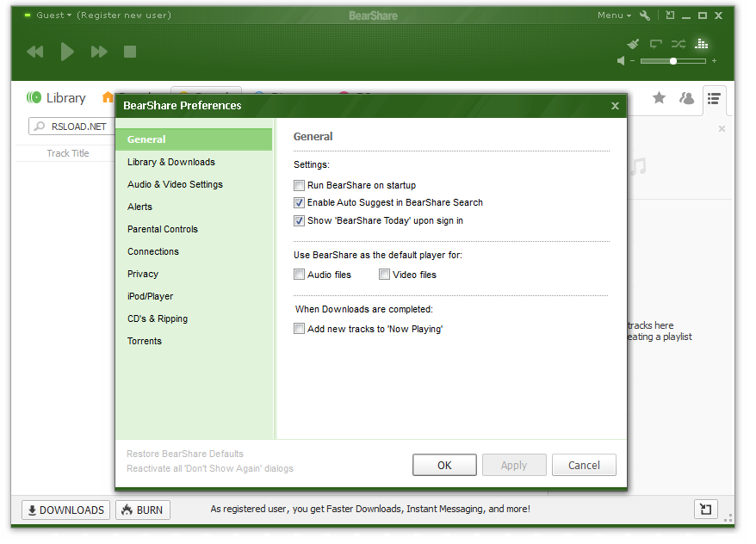Viewport: 756px width, 544px height.
Task: Click the search magnifier icon
Action: tap(39, 127)
